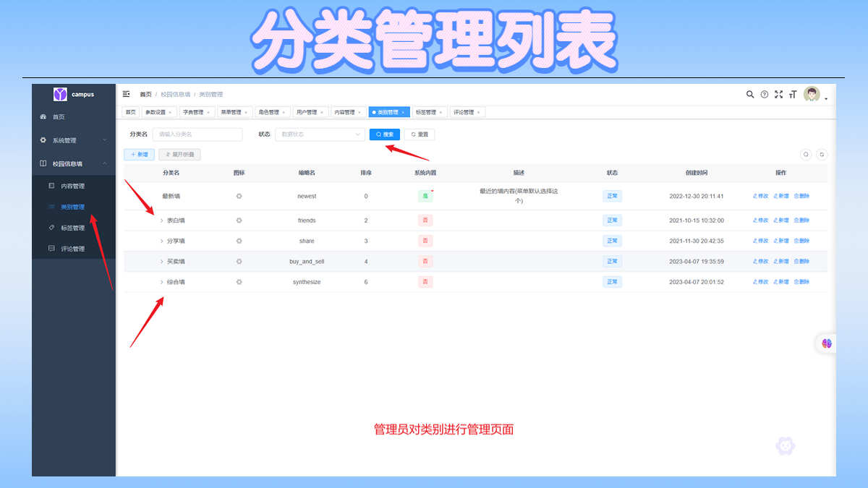Close the 评论管理 tab

pyautogui.click(x=478, y=112)
